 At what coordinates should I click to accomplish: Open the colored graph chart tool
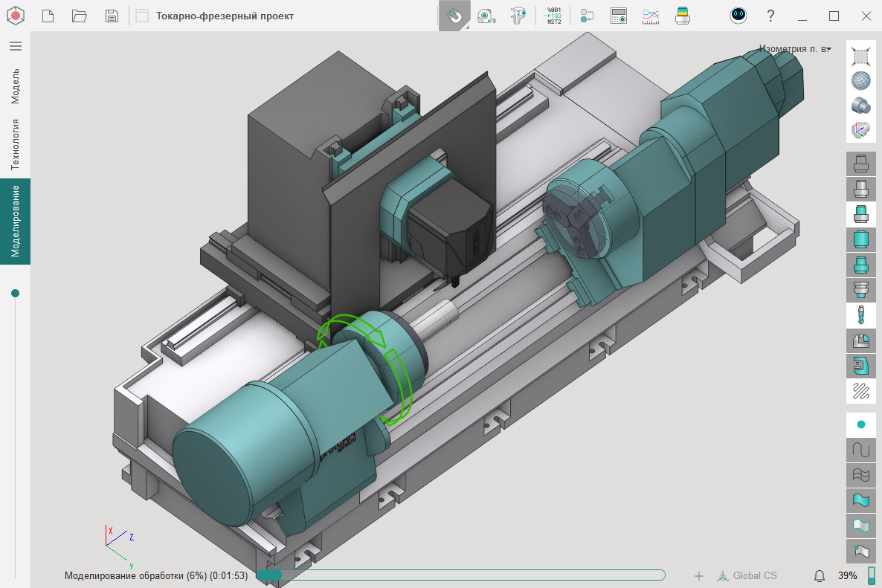(650, 16)
